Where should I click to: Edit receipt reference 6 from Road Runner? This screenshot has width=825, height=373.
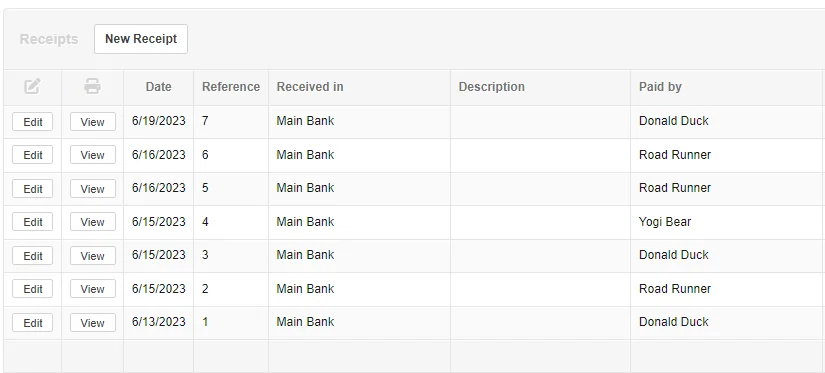pyautogui.click(x=33, y=155)
